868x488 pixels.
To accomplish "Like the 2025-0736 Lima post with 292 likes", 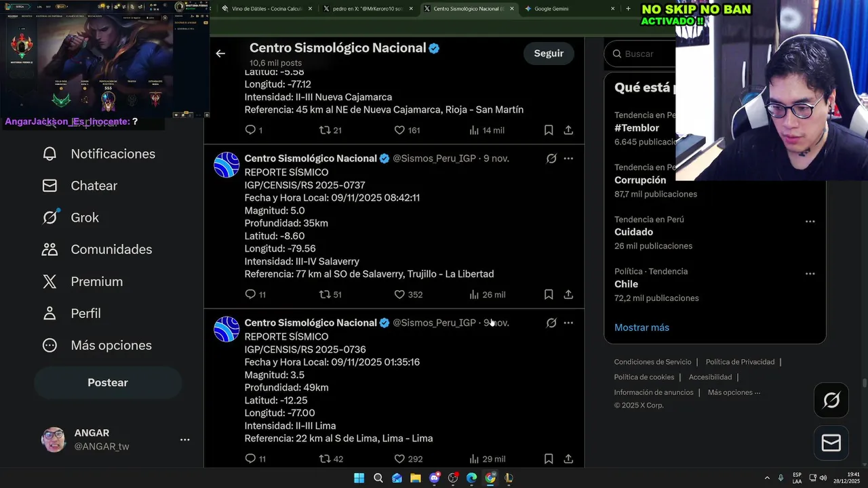I will (408, 459).
